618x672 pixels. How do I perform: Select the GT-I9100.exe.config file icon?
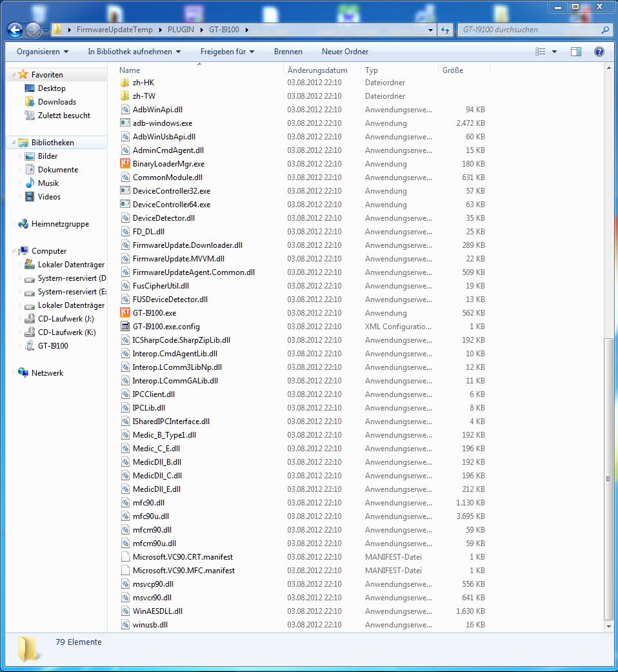125,327
